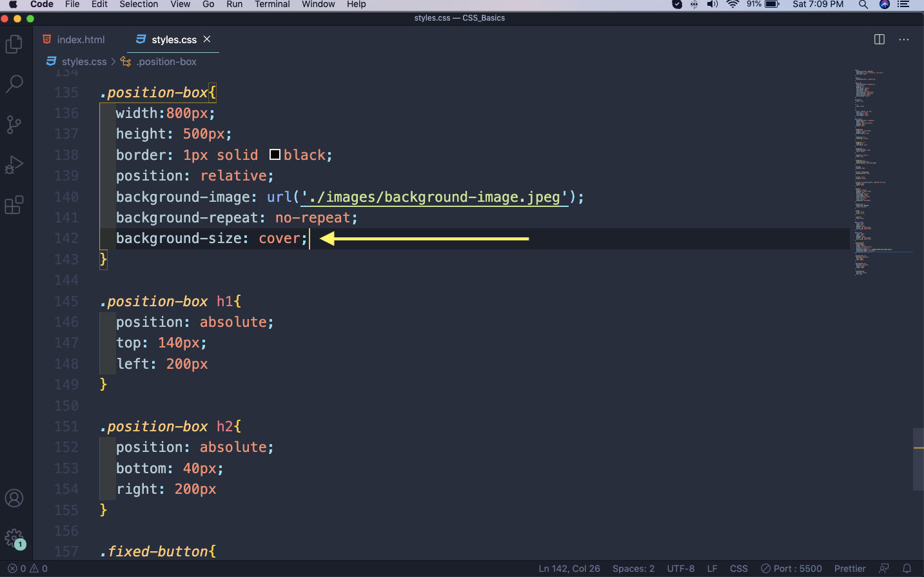Open the Code menu
924x577 pixels.
(42, 4)
